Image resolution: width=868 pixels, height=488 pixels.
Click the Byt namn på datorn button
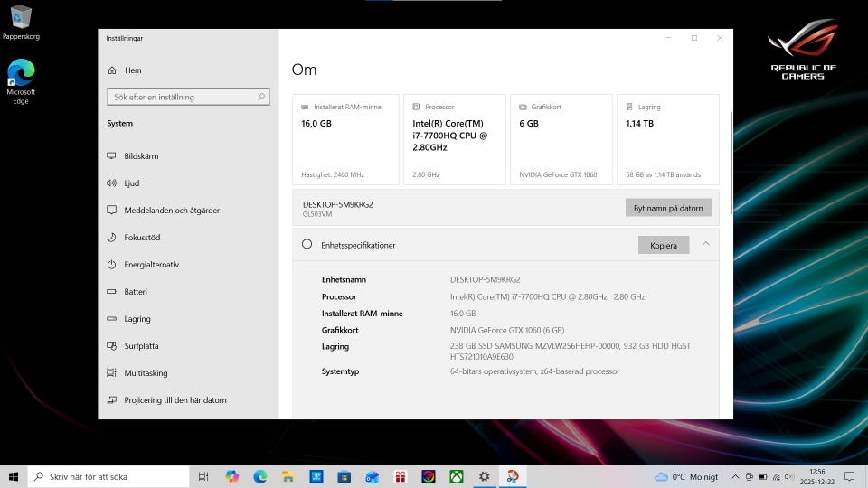[667, 208]
